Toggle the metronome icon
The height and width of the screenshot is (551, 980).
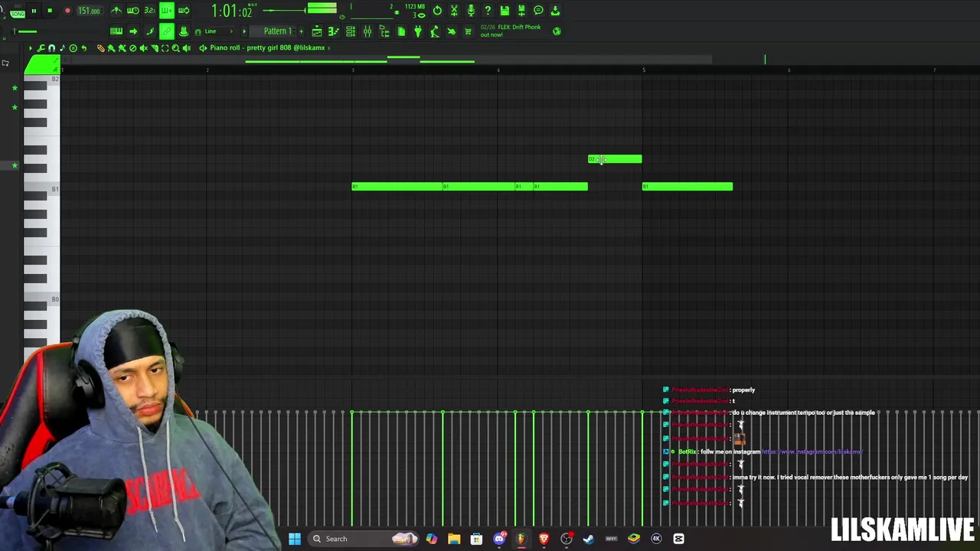(x=116, y=11)
